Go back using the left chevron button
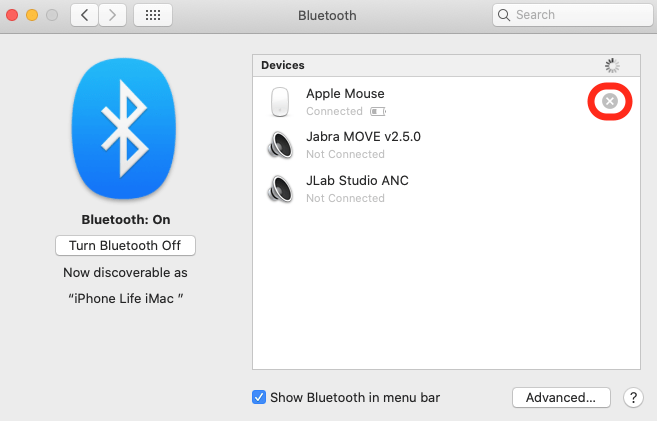The width and height of the screenshot is (657, 421). (x=83, y=15)
